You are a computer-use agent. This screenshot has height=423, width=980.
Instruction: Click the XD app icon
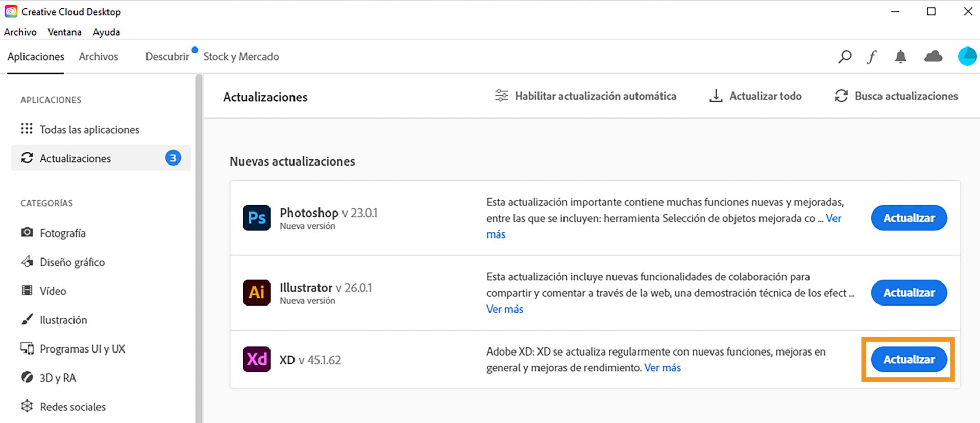click(257, 359)
